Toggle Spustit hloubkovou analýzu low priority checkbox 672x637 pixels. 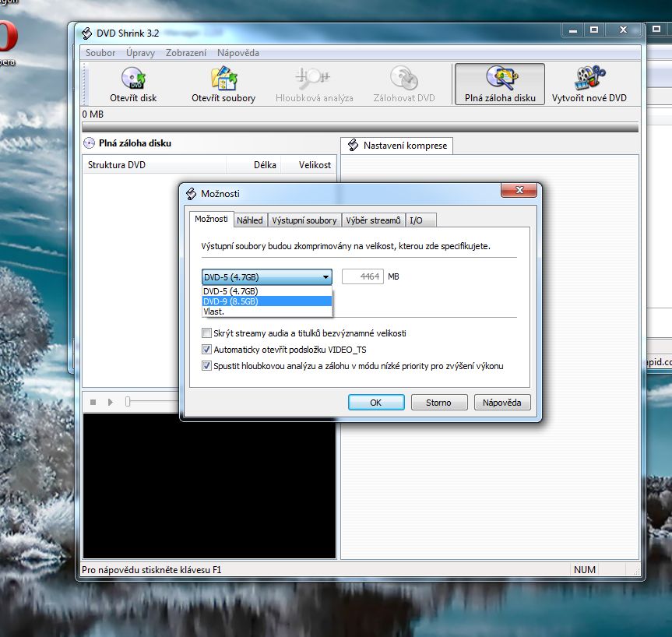coord(206,366)
